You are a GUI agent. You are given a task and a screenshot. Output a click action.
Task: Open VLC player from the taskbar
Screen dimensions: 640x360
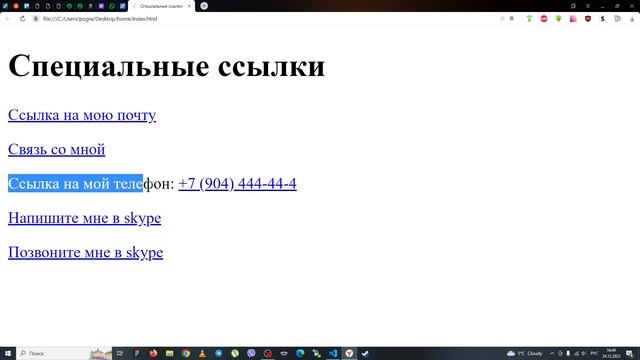pyautogui.click(x=202, y=353)
